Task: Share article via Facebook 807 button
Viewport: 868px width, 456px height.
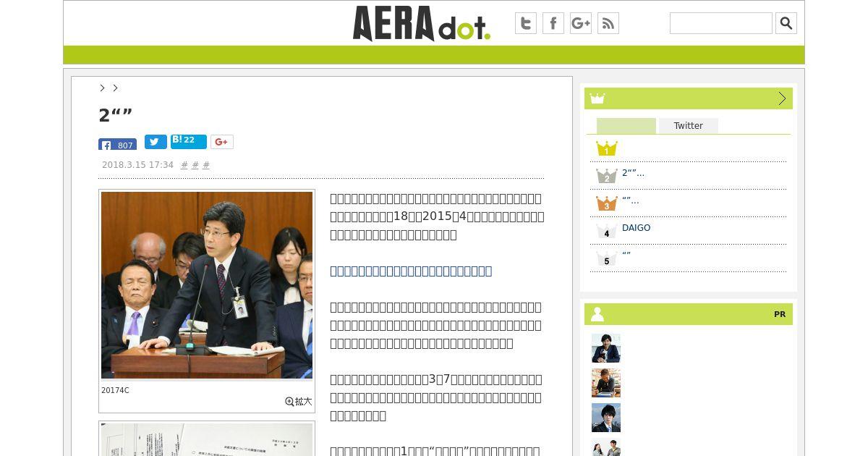Action: click(117, 144)
